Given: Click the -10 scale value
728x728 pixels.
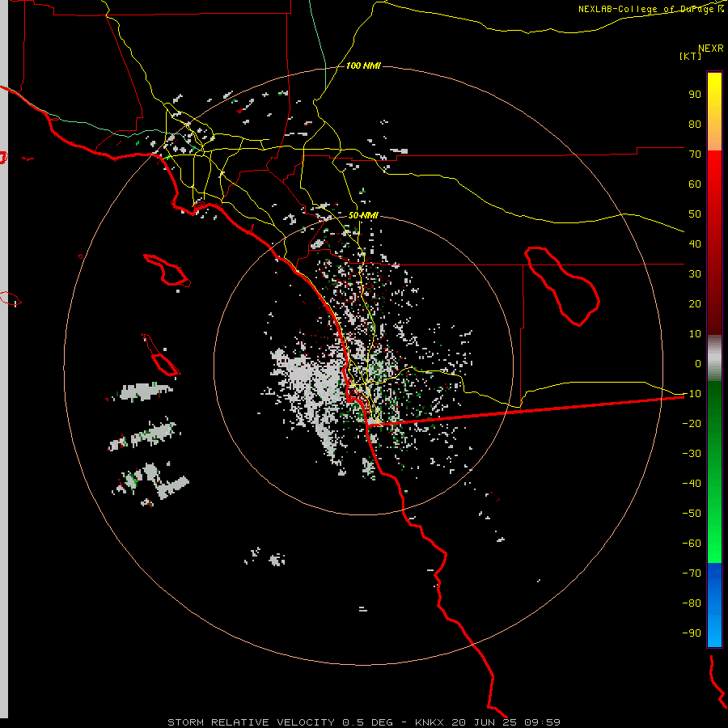Looking at the screenshot, I should 692,394.
